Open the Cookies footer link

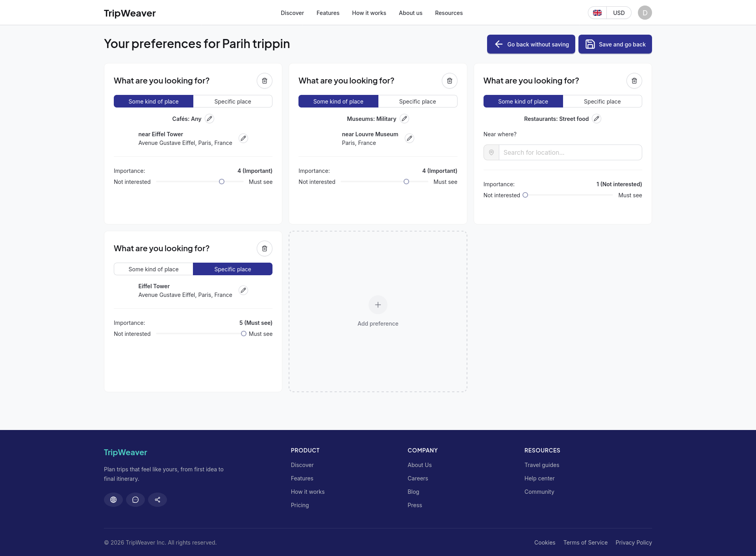tap(545, 543)
